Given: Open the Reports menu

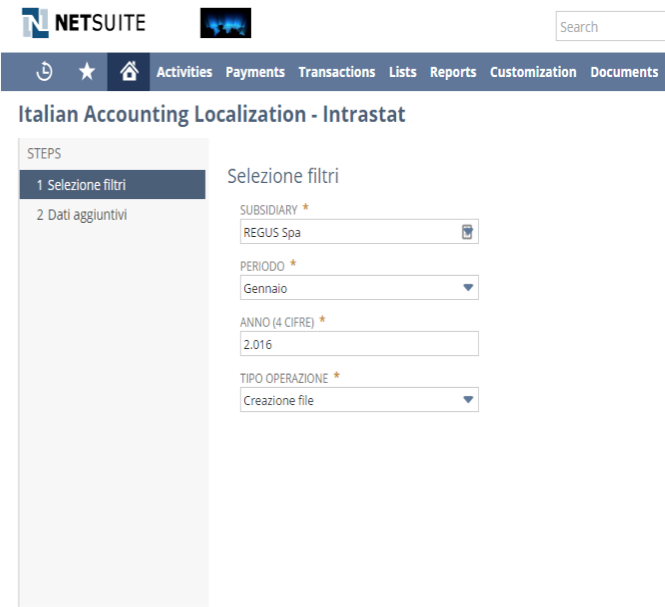Looking at the screenshot, I should [453, 72].
